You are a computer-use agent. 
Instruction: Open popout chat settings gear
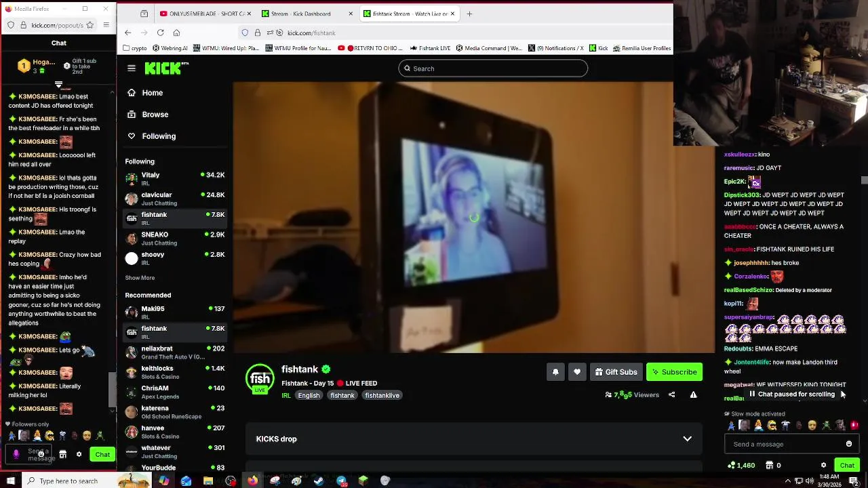[79, 455]
